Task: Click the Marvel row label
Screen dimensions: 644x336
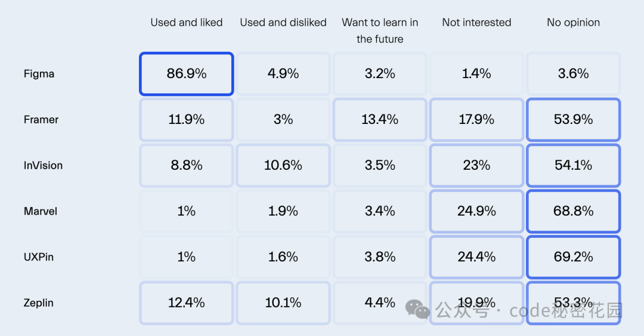Action: point(41,211)
